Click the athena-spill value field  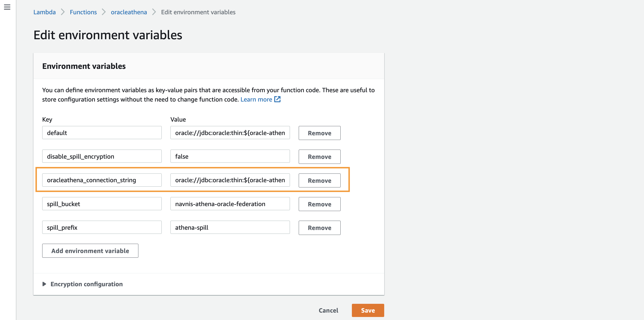(x=230, y=228)
